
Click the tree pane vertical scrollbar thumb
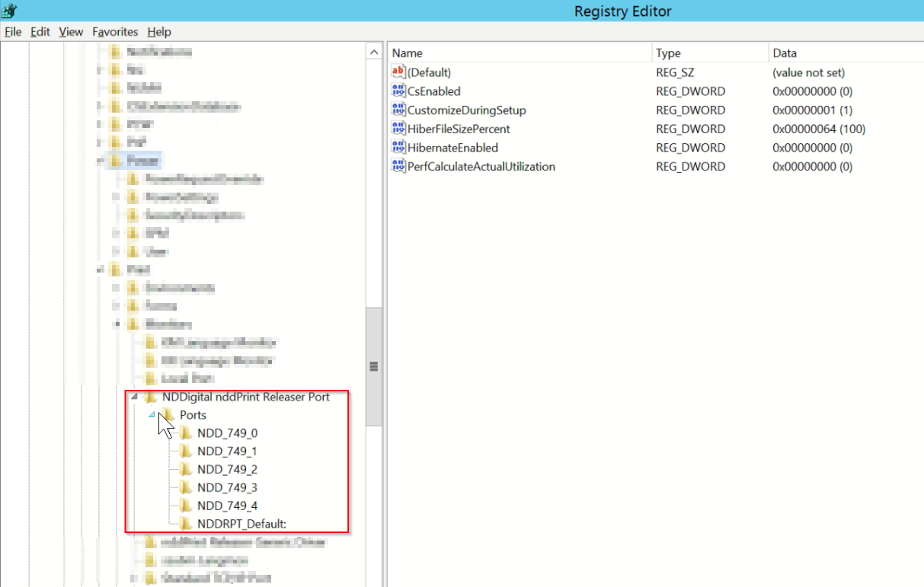point(374,367)
